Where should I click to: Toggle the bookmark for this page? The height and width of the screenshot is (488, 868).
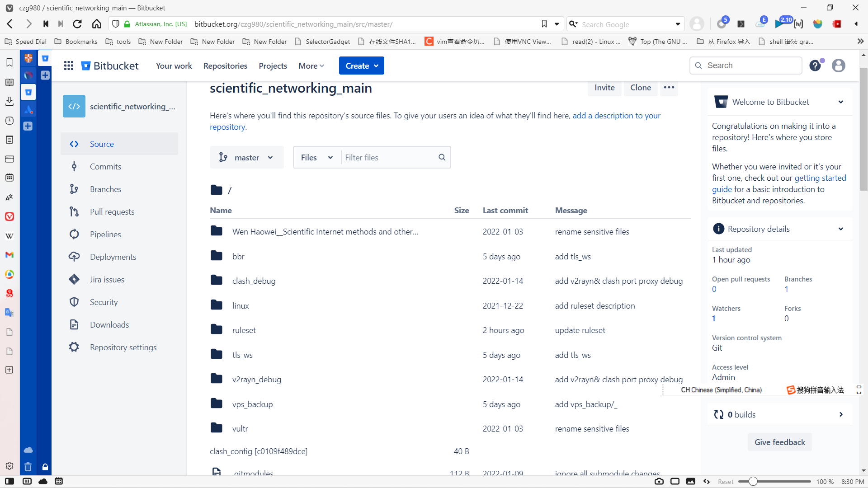544,24
